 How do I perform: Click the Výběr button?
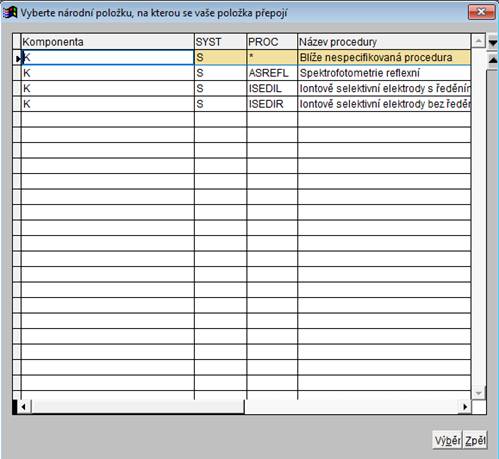pyautogui.click(x=447, y=440)
